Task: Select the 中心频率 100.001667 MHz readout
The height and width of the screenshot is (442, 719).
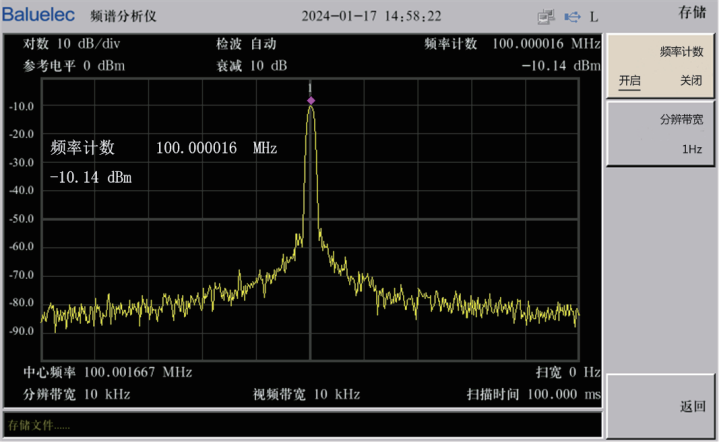Action: point(108,372)
